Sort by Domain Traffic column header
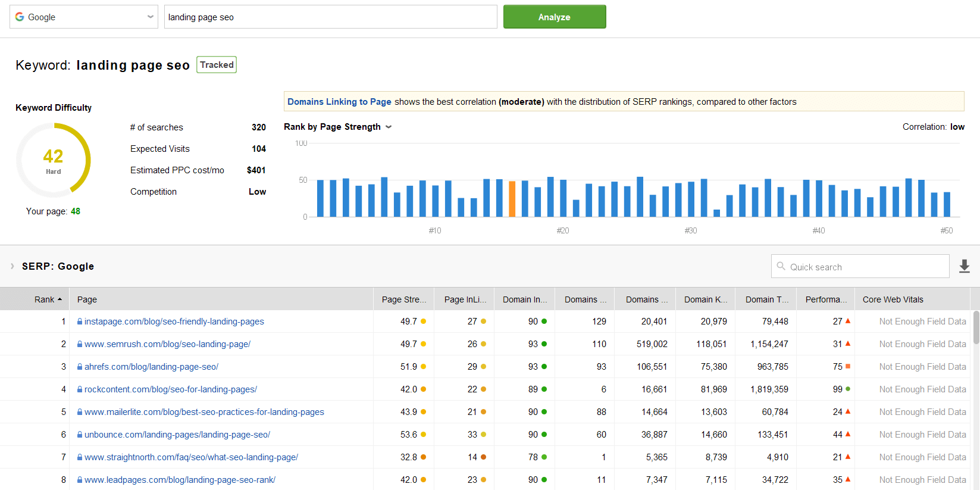The image size is (980, 490). [x=767, y=299]
